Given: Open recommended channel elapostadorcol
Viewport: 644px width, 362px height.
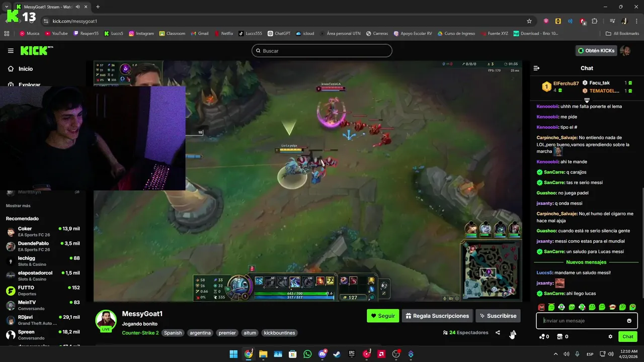Looking at the screenshot, I should click(x=43, y=276).
